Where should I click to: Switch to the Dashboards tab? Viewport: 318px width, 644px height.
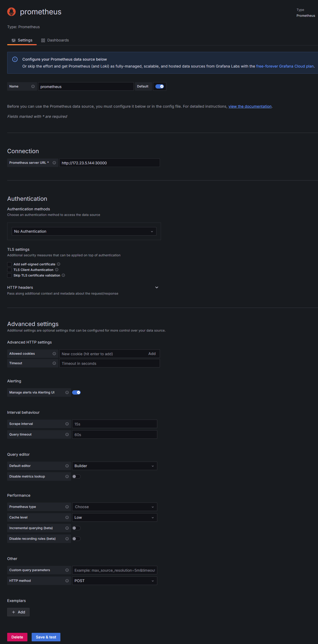point(55,40)
